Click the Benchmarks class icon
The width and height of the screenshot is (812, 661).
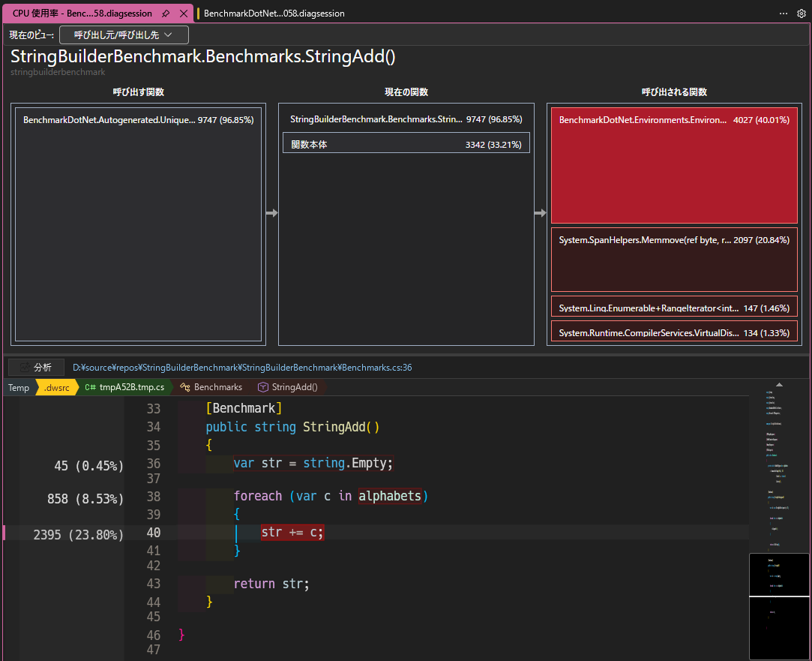(185, 387)
